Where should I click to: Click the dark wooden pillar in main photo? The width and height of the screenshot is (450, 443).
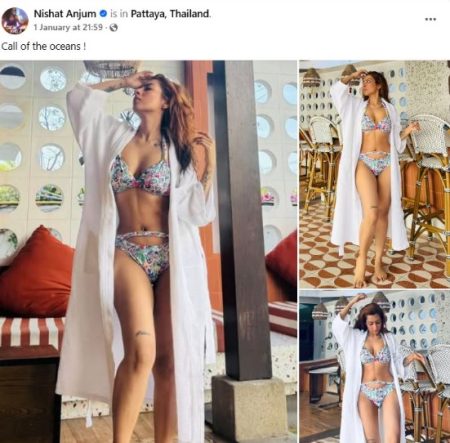tap(243, 220)
